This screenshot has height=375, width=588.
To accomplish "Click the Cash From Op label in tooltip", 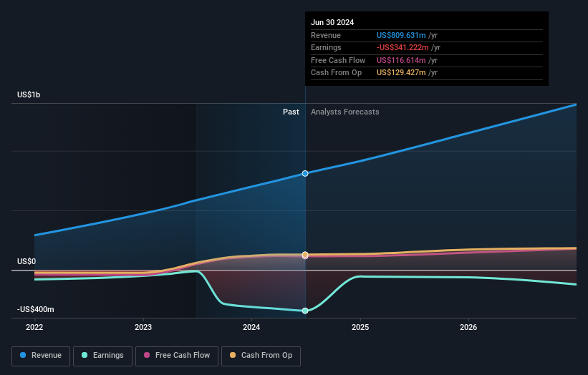I will coord(337,73).
